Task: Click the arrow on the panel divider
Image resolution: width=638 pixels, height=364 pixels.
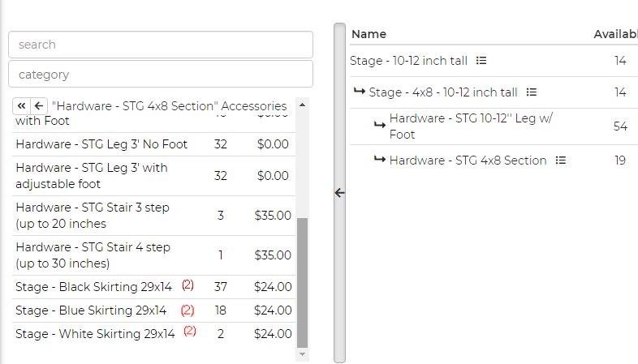Action: 339,193
